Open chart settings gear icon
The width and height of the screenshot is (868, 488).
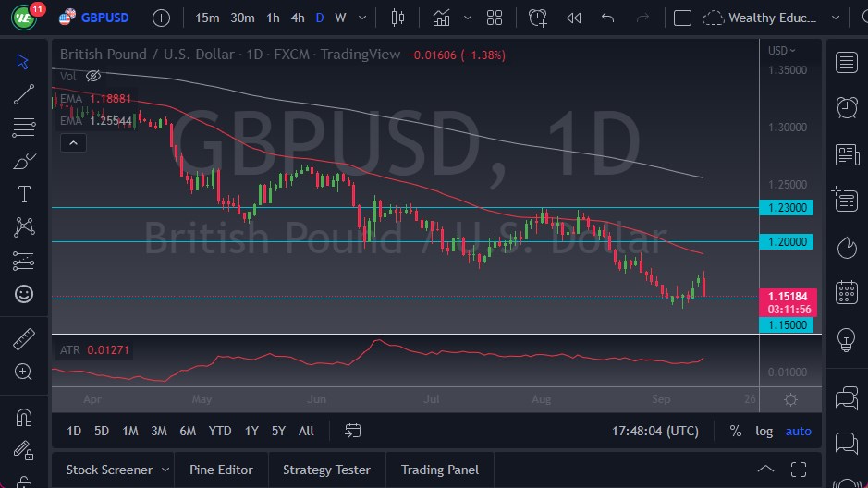click(790, 399)
